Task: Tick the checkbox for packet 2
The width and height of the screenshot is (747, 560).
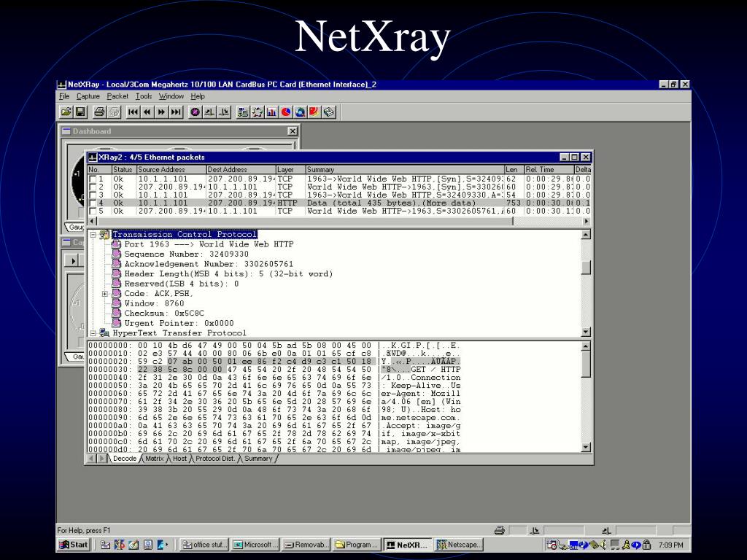Action: 93,187
